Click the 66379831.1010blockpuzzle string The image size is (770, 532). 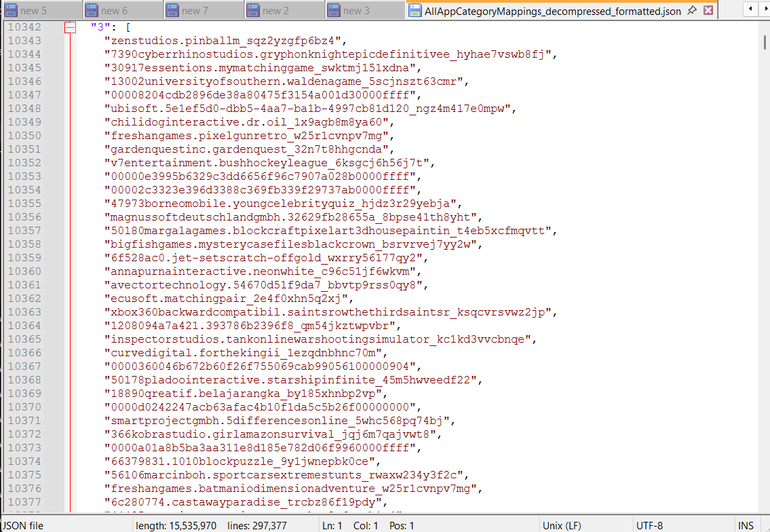[x=239, y=461]
